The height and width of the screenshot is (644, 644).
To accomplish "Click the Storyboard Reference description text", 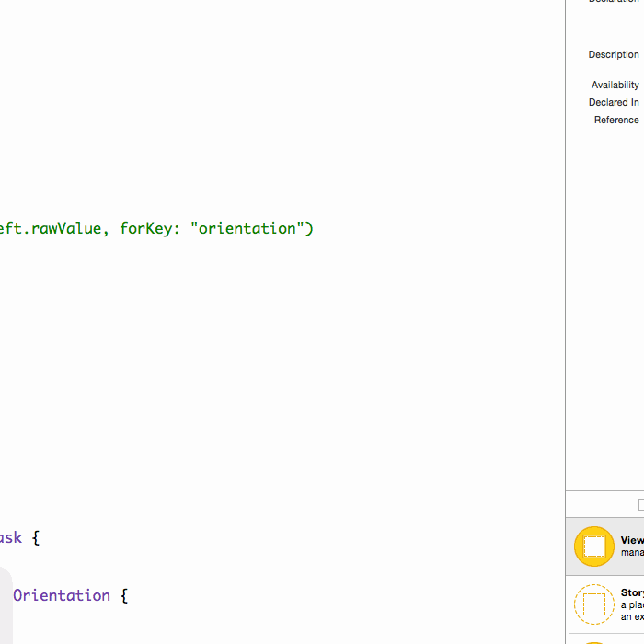I will 632,611.
